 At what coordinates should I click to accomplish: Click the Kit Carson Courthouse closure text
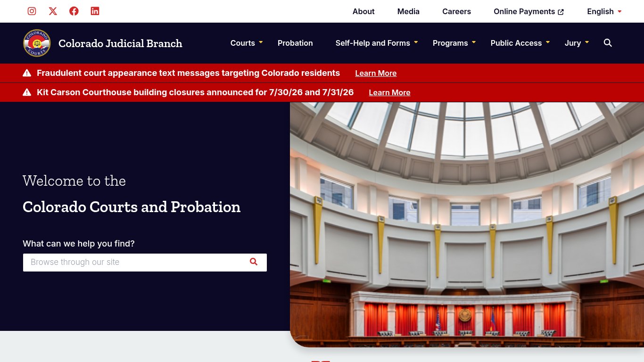195,92
